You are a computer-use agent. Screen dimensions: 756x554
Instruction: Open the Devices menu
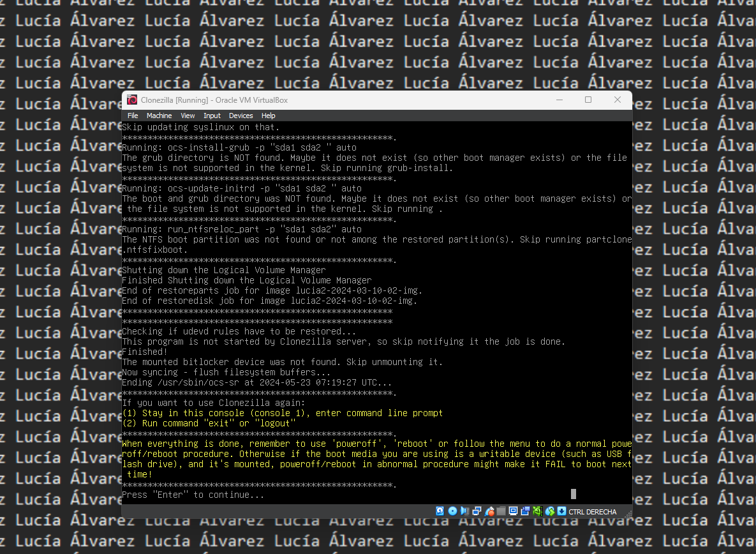tap(241, 116)
